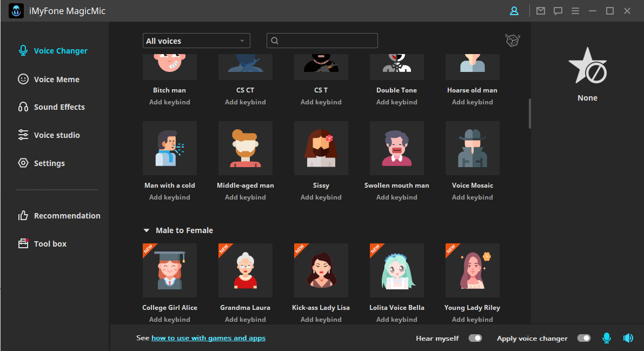Add keybind for Grandma Laura
This screenshot has width=644, height=351.
tap(245, 319)
